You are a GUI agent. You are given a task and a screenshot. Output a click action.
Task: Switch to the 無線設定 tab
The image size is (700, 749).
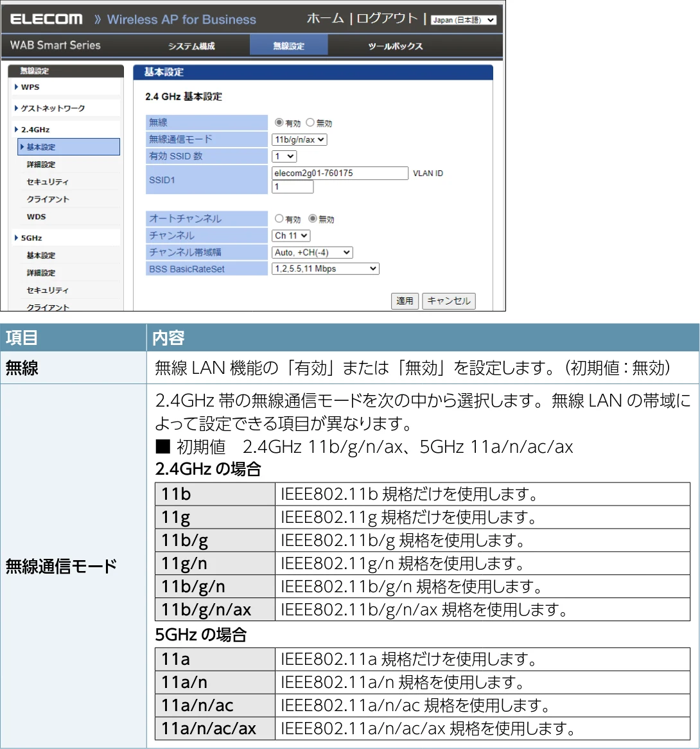click(288, 46)
